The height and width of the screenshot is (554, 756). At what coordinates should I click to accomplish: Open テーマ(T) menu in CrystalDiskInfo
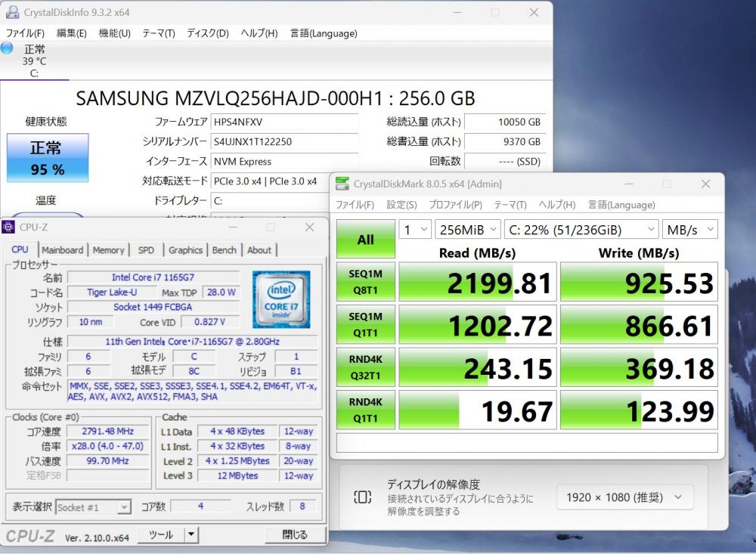pyautogui.click(x=159, y=33)
